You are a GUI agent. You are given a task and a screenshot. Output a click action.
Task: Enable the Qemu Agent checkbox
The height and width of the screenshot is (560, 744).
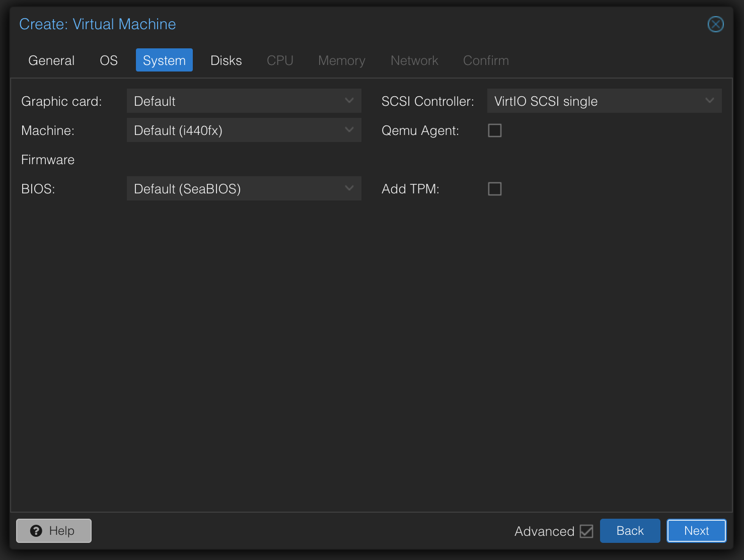point(495,130)
